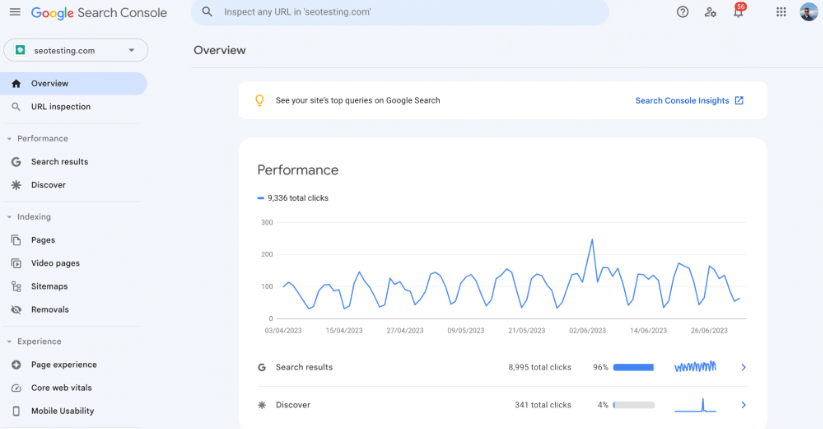Click the 'Discover' row label in Performance card
823x429 pixels.
tap(293, 405)
